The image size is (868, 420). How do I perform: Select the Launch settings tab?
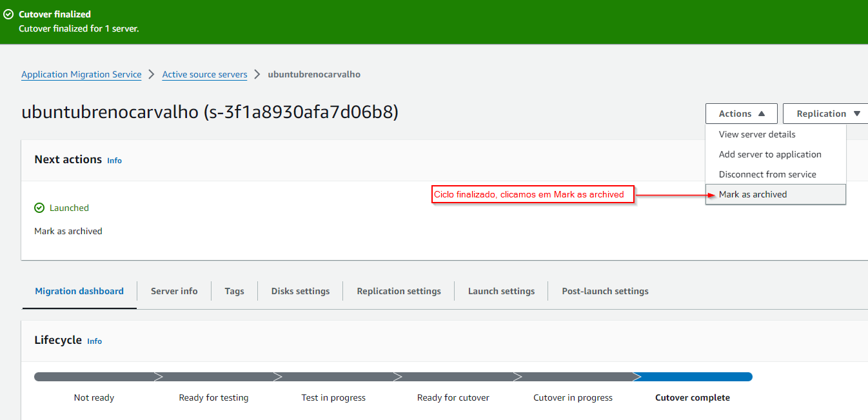(x=501, y=291)
